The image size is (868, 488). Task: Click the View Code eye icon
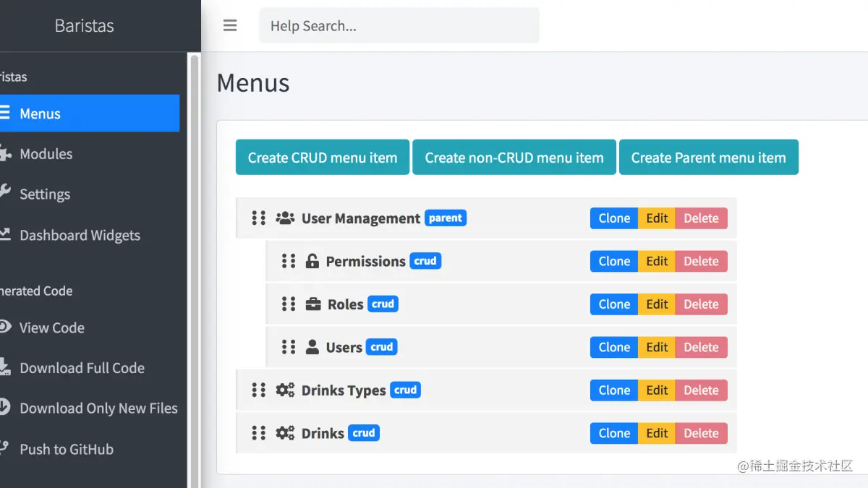pyautogui.click(x=9, y=328)
